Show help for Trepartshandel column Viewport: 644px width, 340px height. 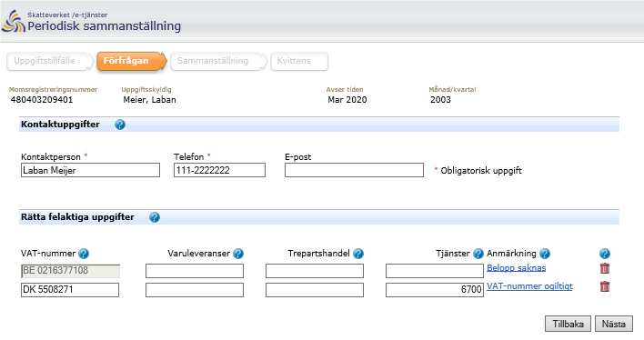coord(358,254)
